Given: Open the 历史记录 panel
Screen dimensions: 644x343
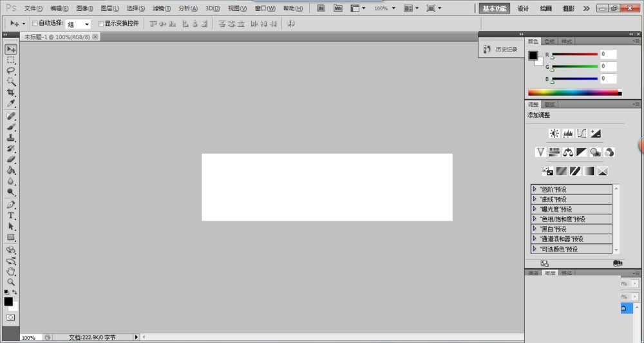Looking at the screenshot, I should click(501, 49).
